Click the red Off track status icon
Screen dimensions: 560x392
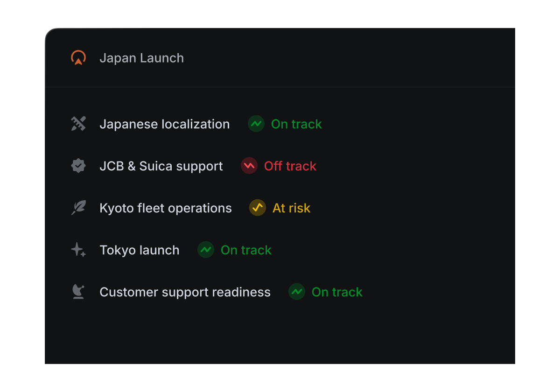point(249,166)
